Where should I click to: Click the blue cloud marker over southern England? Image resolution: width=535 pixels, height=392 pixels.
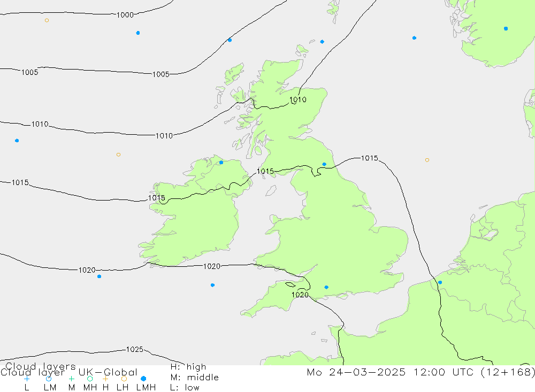[x=326, y=287]
